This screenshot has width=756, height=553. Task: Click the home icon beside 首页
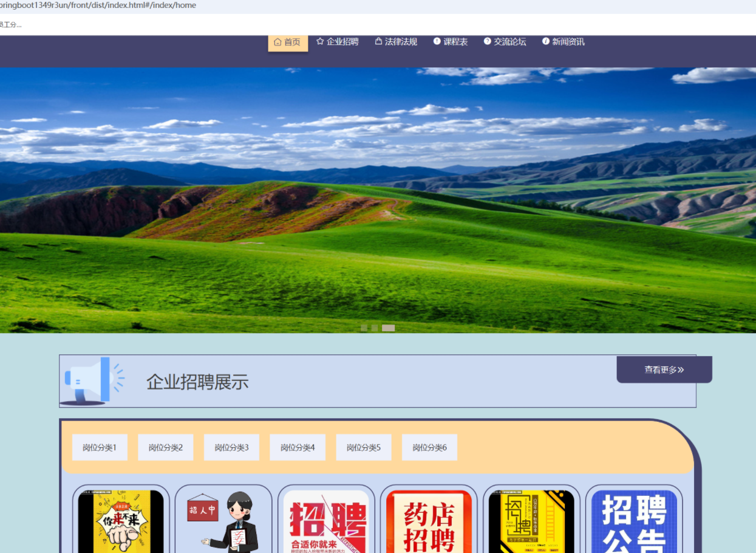pos(278,42)
